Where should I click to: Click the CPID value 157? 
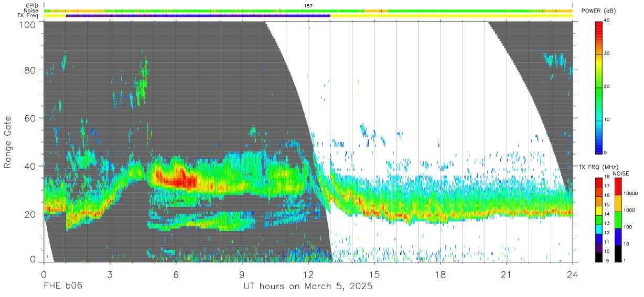pos(308,6)
